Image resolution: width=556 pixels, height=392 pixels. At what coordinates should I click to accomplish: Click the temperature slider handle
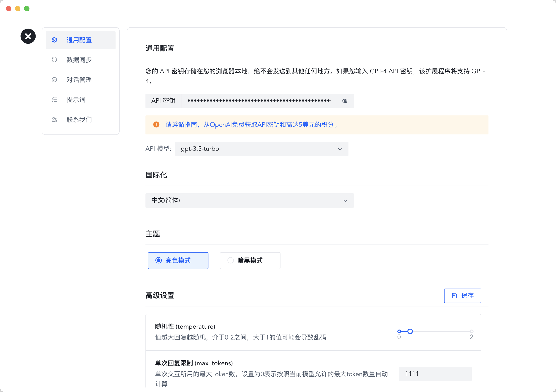point(410,331)
